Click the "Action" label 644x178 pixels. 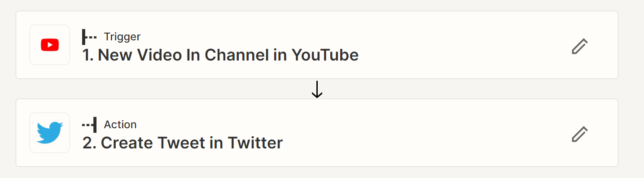point(120,125)
